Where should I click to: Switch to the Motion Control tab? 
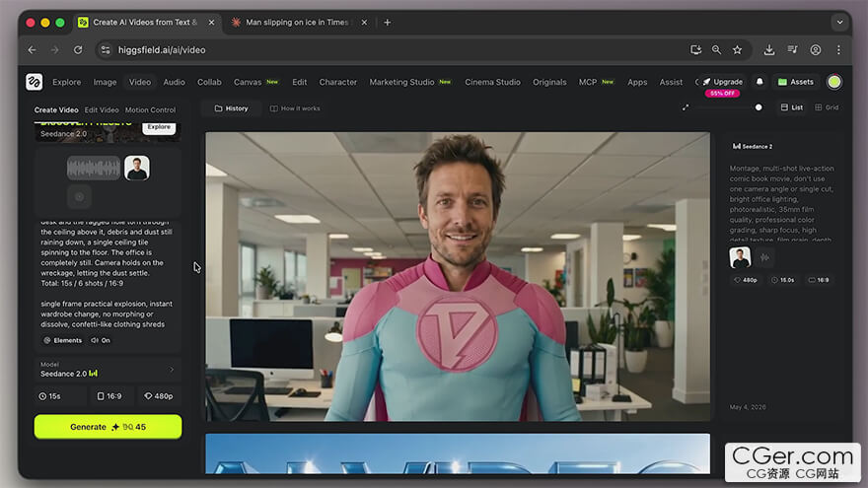click(x=150, y=109)
